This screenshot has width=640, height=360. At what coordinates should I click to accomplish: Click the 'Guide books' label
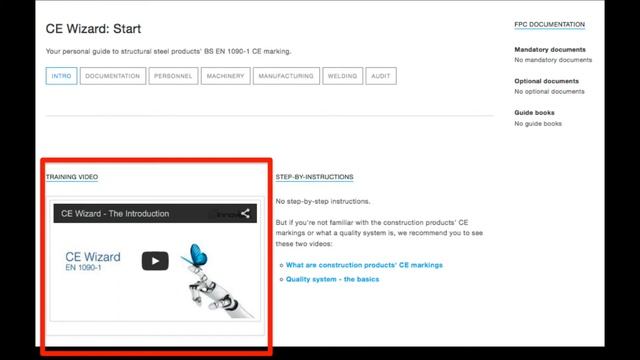coord(534,112)
